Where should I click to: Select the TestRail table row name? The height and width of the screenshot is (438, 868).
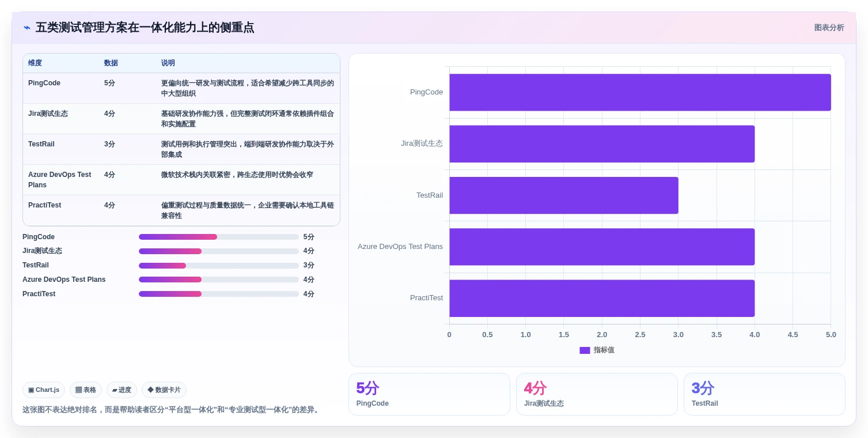coord(41,144)
